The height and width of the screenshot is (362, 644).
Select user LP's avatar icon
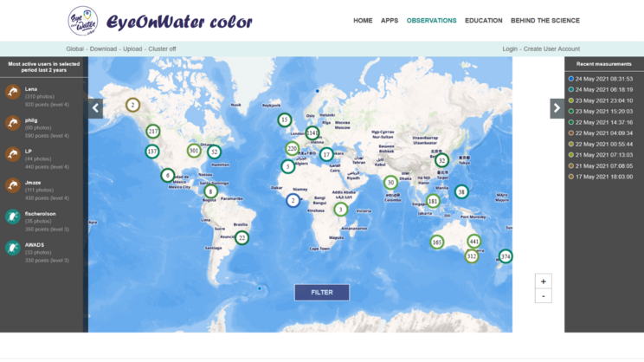click(x=13, y=154)
